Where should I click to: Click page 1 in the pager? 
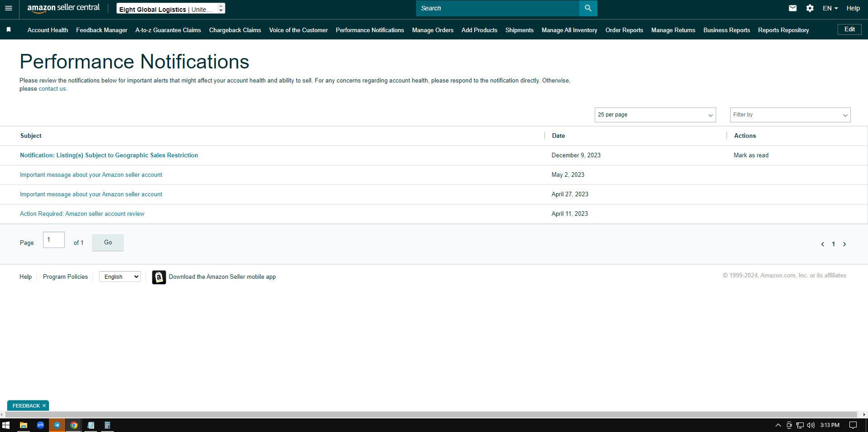(x=833, y=244)
